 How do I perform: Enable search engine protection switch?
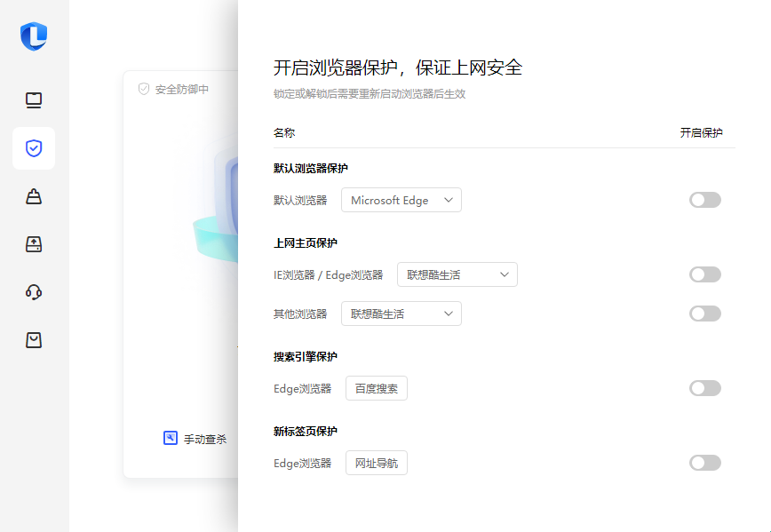pyautogui.click(x=704, y=388)
